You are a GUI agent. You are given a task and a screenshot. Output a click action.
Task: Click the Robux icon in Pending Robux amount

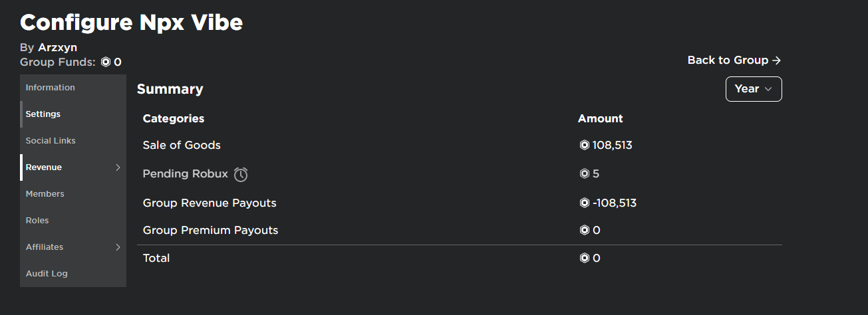(584, 174)
